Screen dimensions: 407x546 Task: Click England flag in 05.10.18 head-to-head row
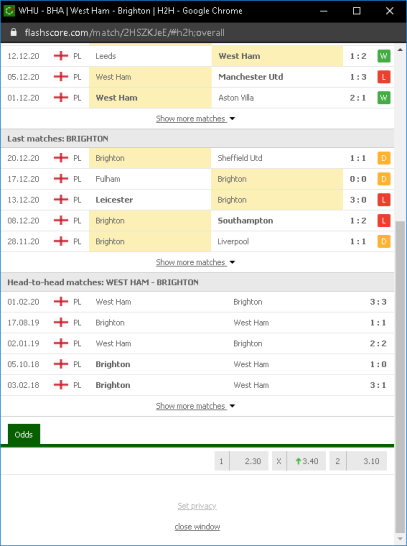61,364
